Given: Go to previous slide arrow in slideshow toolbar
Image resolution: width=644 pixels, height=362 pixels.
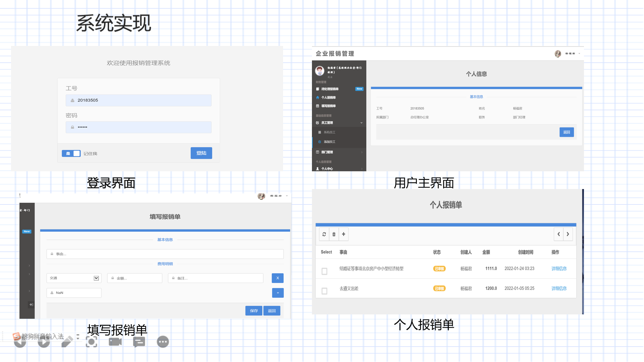Looking at the screenshot, I should (20, 342).
